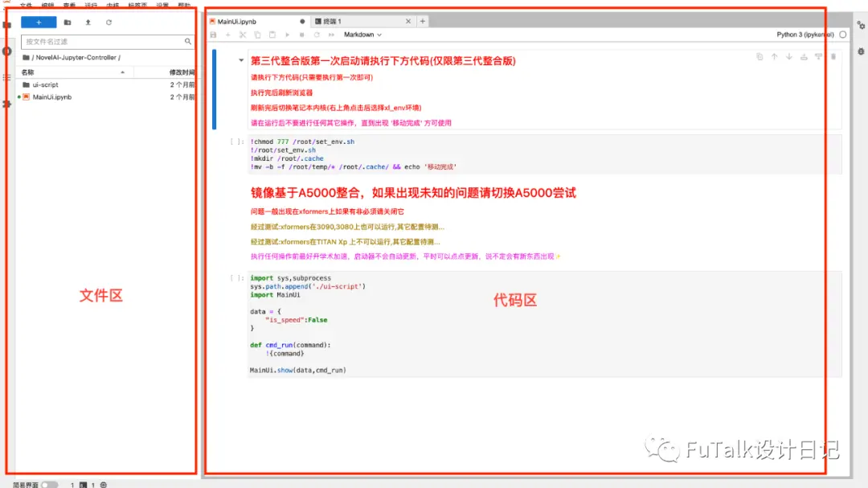Move the active cell up

click(775, 56)
